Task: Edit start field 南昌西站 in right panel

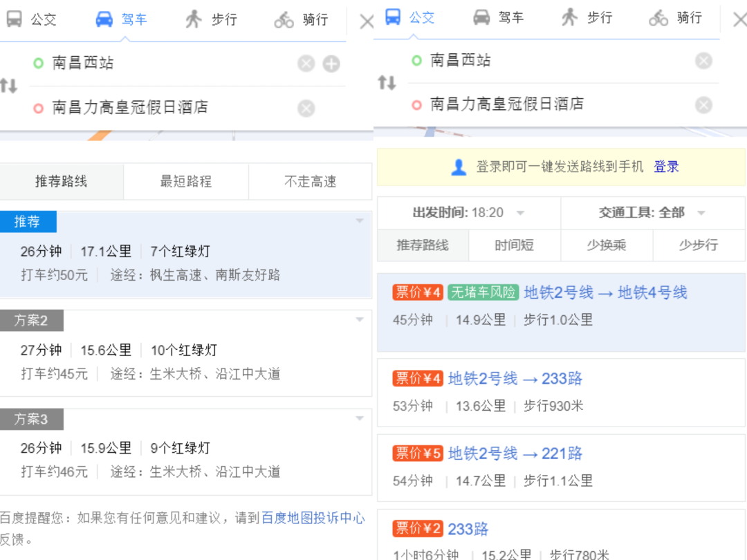Action: click(460, 60)
